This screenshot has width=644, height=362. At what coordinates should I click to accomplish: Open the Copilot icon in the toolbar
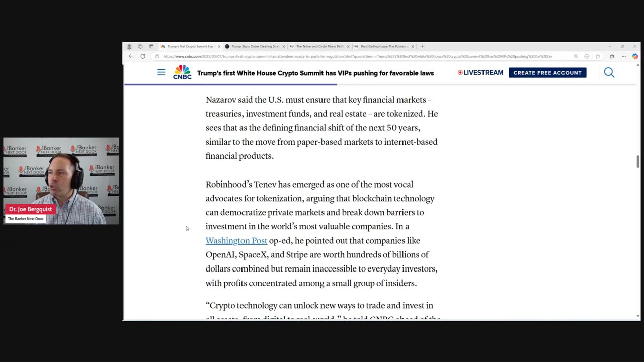click(x=635, y=56)
